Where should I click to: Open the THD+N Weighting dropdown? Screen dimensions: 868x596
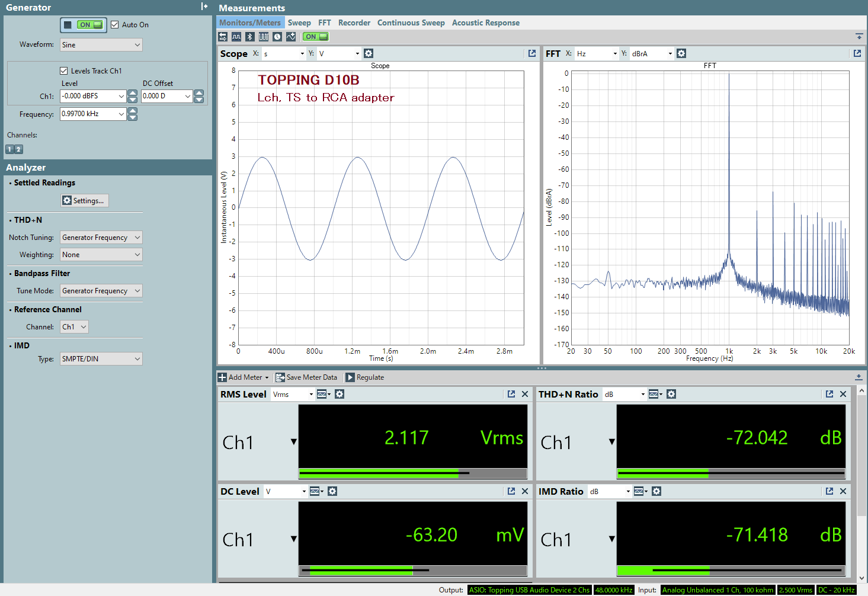101,255
